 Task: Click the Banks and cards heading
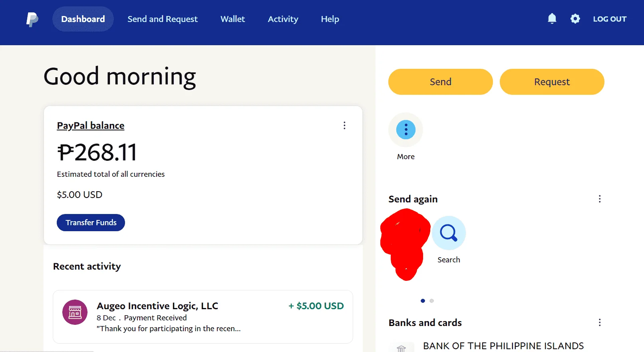pos(425,323)
